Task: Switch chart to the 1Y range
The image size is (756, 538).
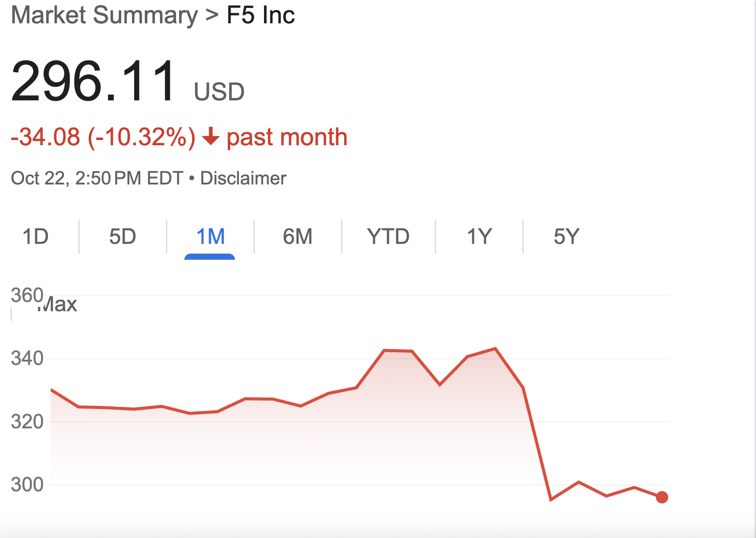Action: pos(479,237)
